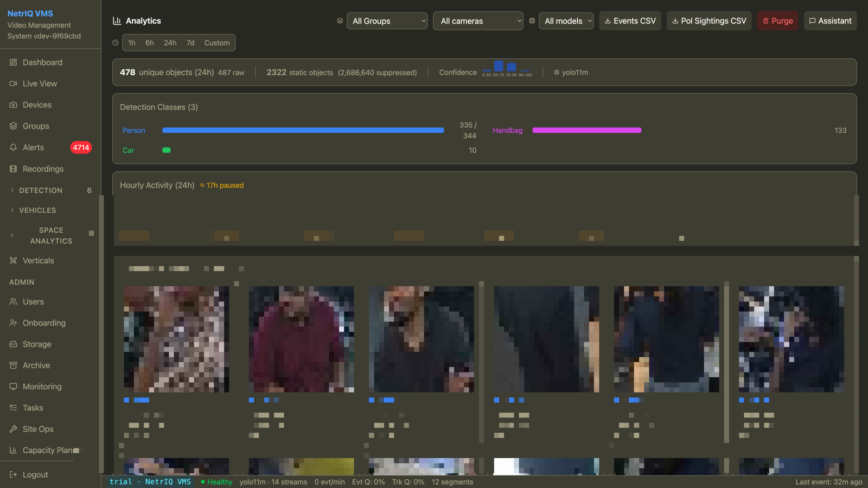This screenshot has height=488, width=868.
Task: Click the magenta Handbag count bar
Action: tap(587, 130)
